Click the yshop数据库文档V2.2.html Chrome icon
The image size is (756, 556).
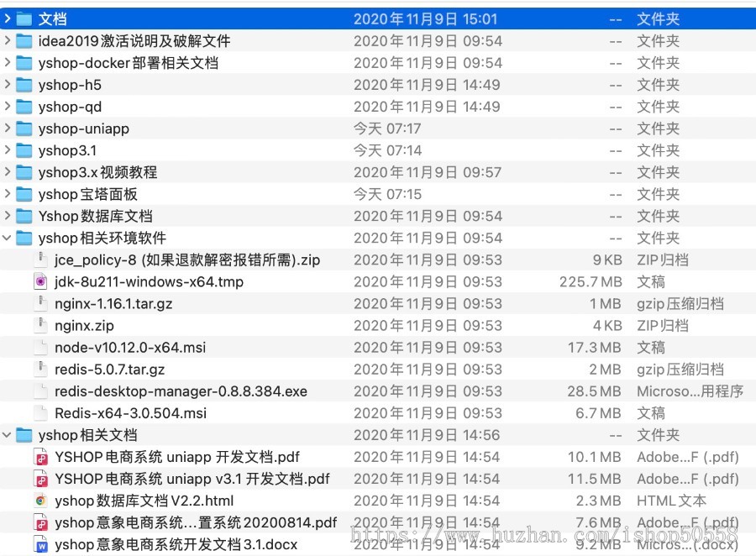click(41, 501)
